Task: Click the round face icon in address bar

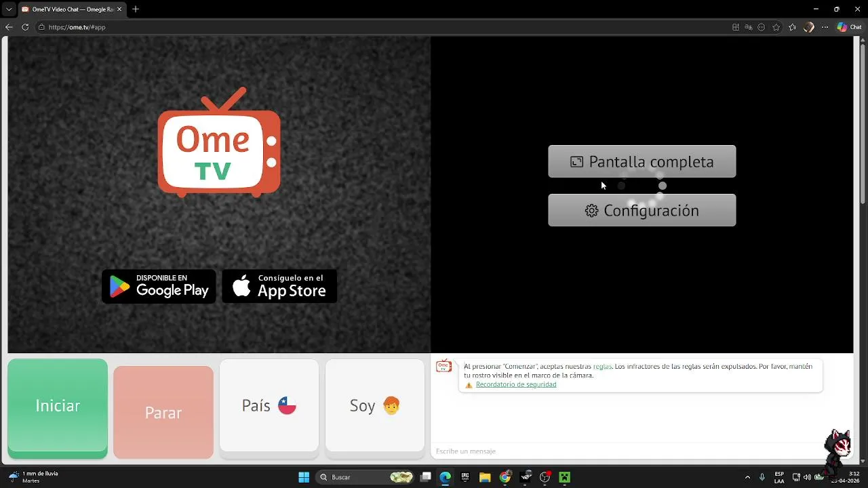Action: [762, 27]
